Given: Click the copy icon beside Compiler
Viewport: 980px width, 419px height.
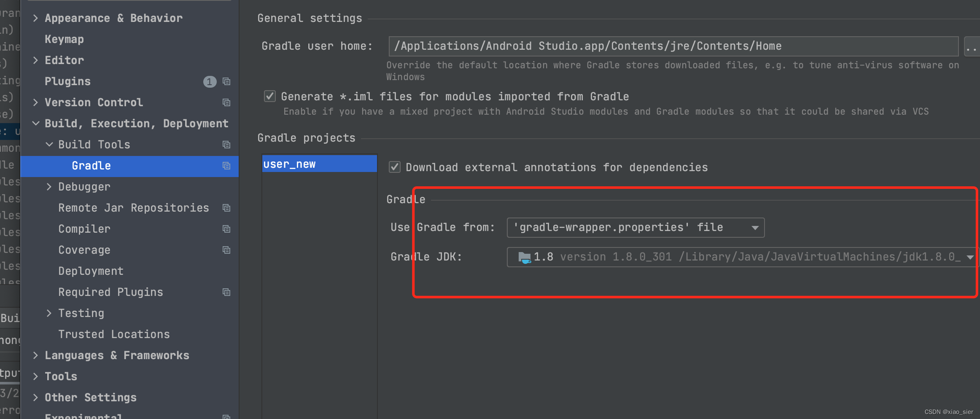Looking at the screenshot, I should click(x=226, y=229).
